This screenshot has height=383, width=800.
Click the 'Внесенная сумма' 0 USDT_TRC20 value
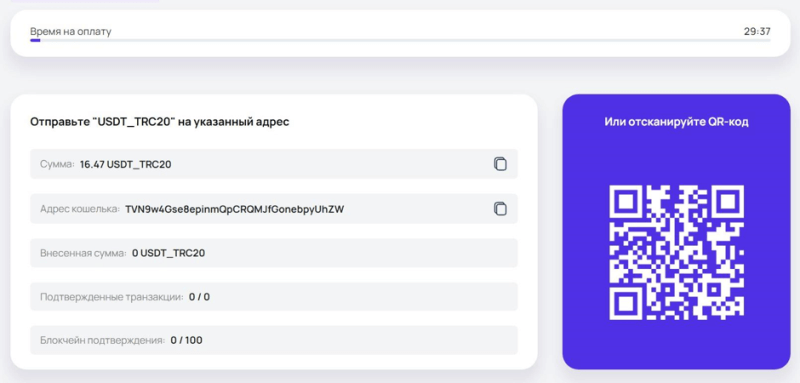168,252
